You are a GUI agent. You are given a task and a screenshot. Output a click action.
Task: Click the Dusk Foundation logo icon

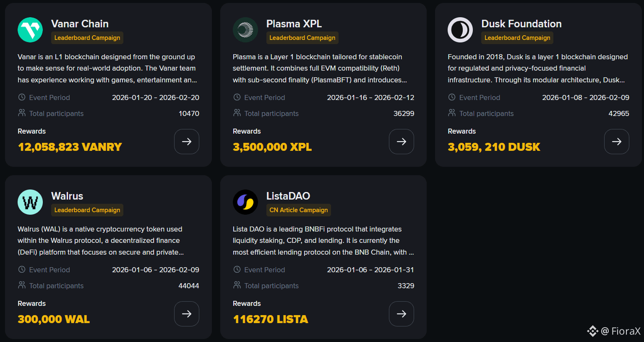tap(460, 30)
